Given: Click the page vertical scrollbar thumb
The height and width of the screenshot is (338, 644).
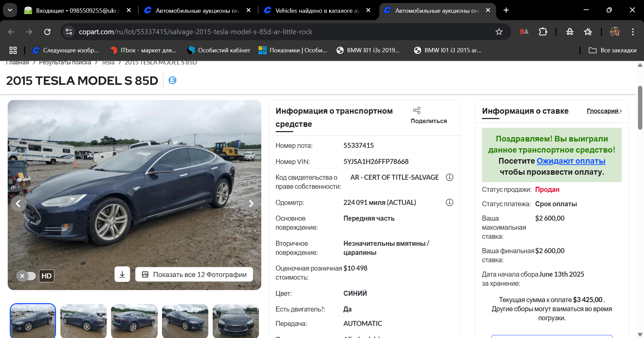Looking at the screenshot, I should click(640, 108).
